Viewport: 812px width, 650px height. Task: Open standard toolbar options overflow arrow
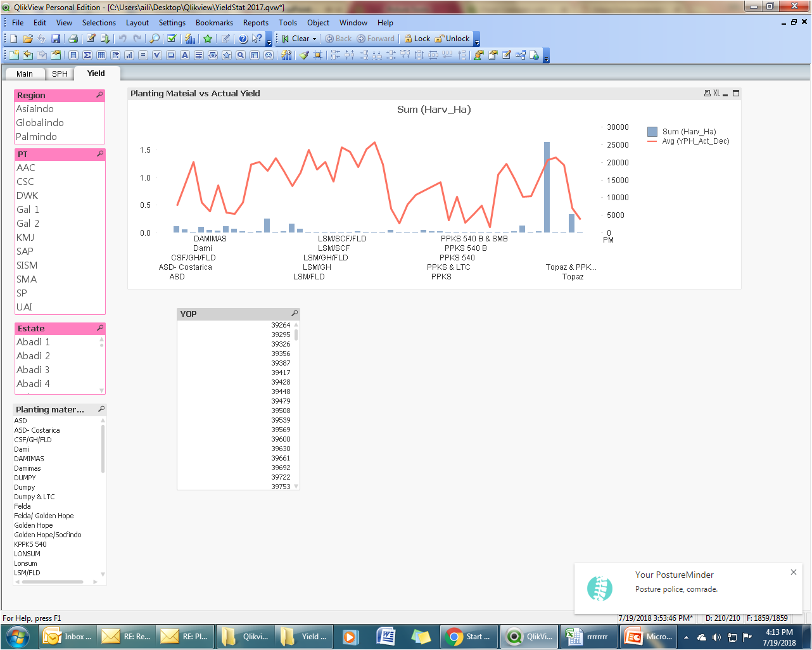(x=269, y=39)
